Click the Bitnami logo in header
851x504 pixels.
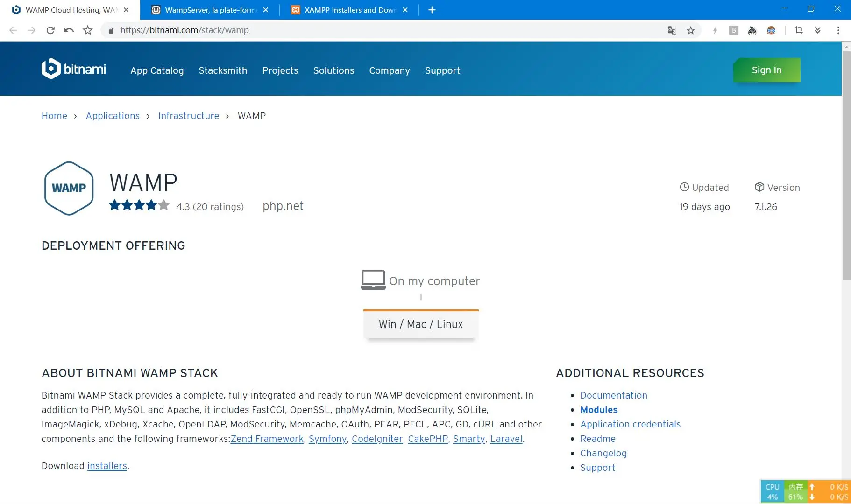pos(74,69)
